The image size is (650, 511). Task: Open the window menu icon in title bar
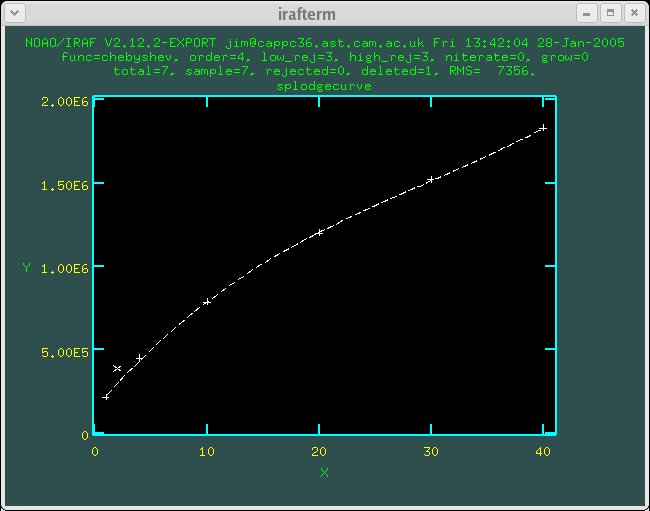click(x=13, y=13)
